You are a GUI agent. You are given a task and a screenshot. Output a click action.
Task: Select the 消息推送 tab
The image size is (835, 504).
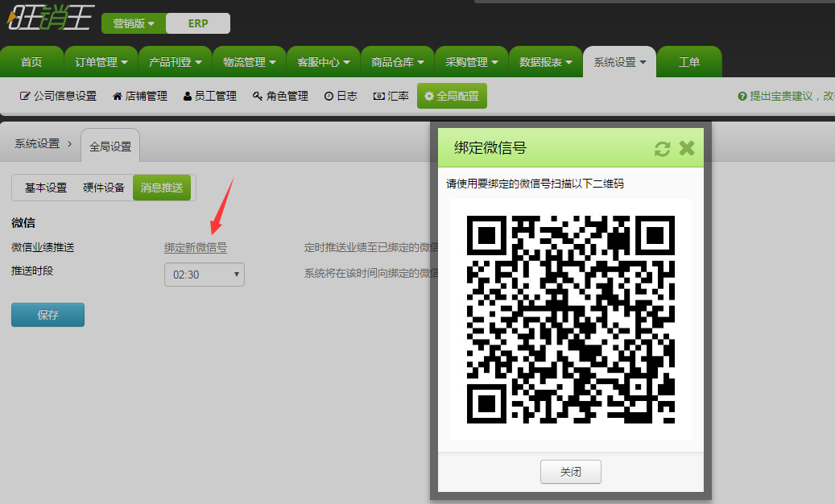tap(162, 188)
